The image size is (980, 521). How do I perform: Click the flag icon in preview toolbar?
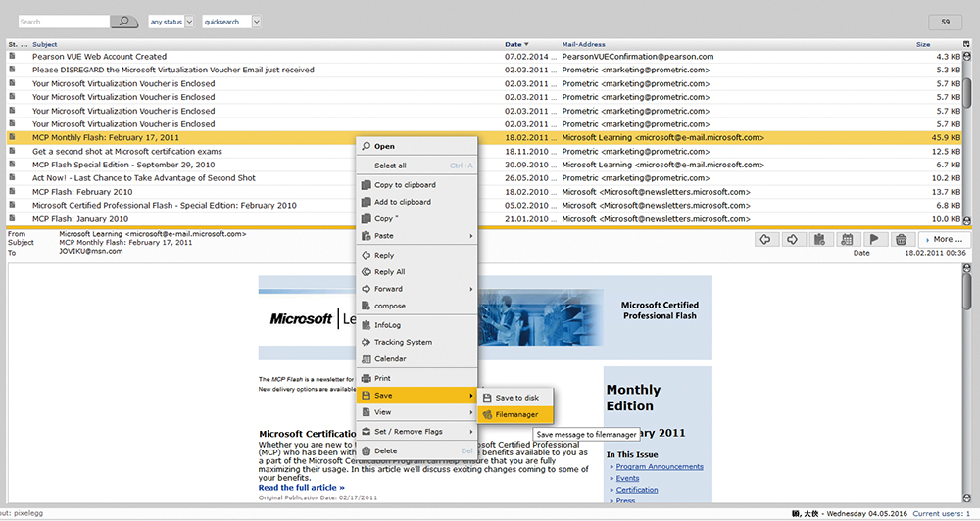pyautogui.click(x=874, y=239)
